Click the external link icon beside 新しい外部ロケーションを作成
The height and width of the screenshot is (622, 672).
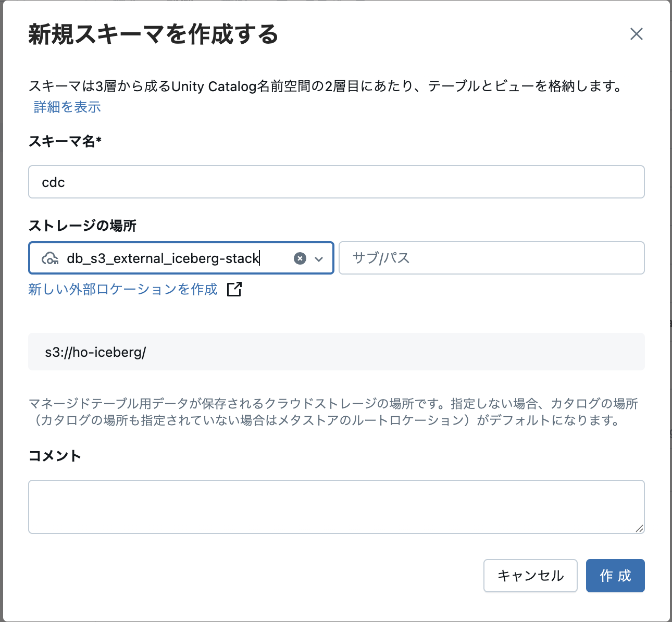[x=234, y=289]
